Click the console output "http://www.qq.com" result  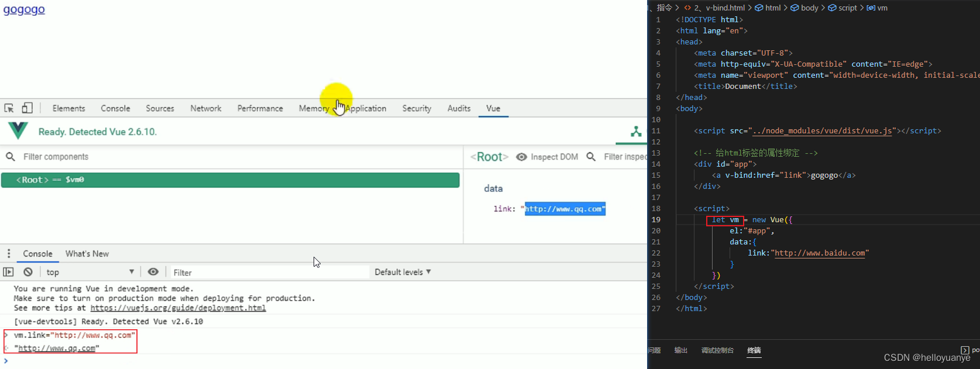click(57, 348)
